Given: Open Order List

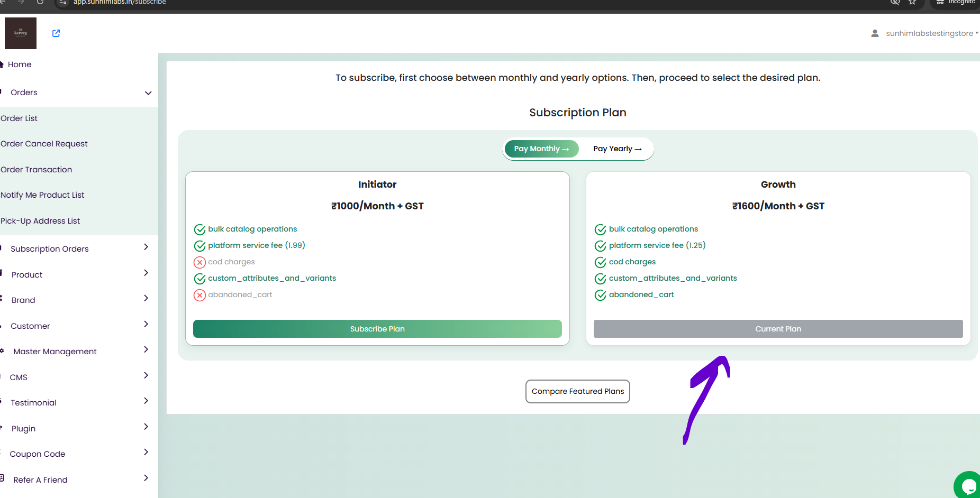Looking at the screenshot, I should pyautogui.click(x=19, y=118).
